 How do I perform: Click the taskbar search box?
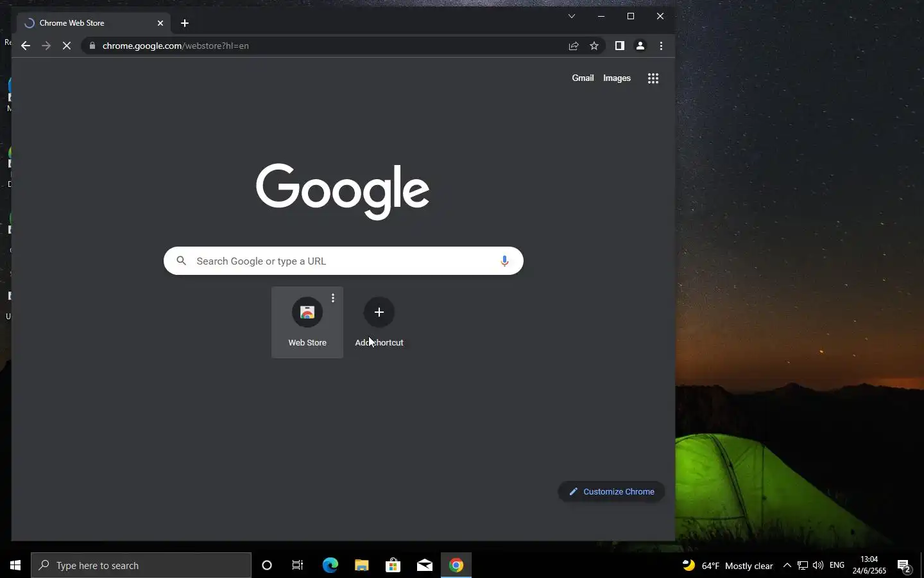(x=141, y=565)
